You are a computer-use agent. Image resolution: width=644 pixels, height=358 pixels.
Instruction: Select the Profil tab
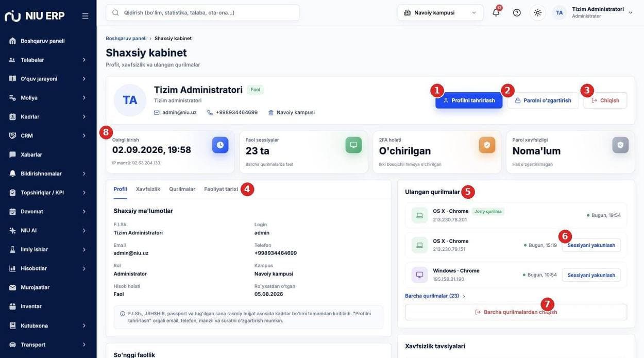pos(120,189)
